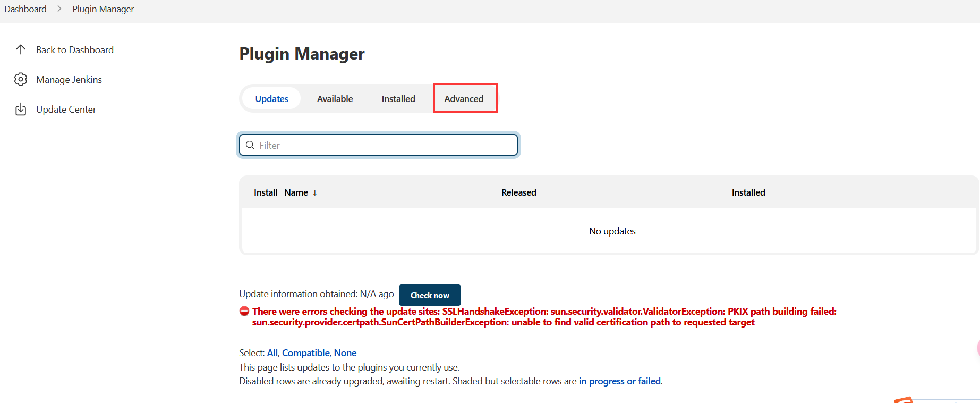980x403 pixels.
Task: Click the up-arrow icon beside Back to Dashboard
Action: [x=21, y=49]
